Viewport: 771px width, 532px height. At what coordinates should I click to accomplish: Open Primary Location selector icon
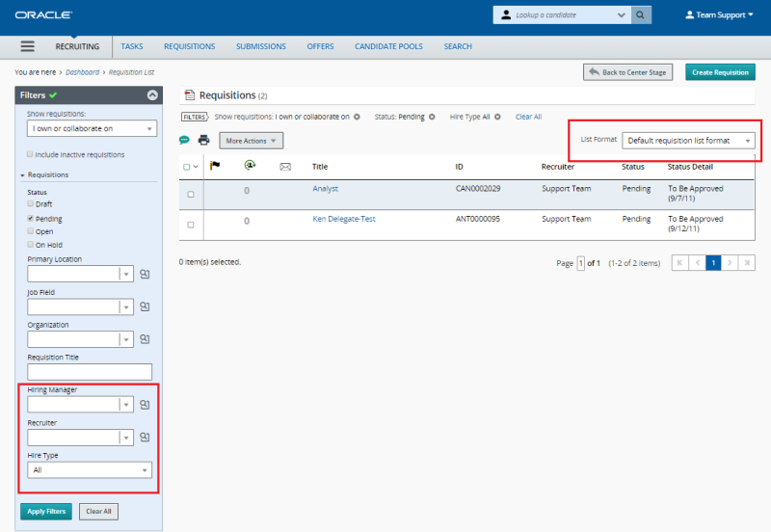[x=145, y=275]
